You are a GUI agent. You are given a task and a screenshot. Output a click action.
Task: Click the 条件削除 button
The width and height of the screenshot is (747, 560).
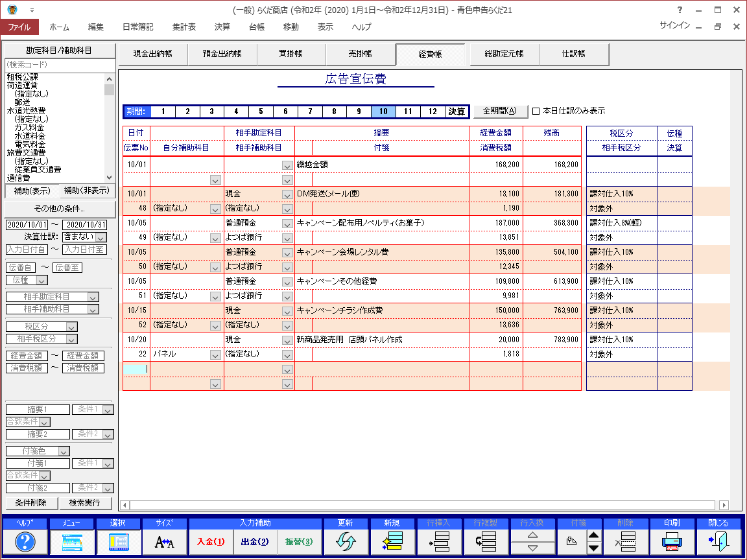click(31, 503)
